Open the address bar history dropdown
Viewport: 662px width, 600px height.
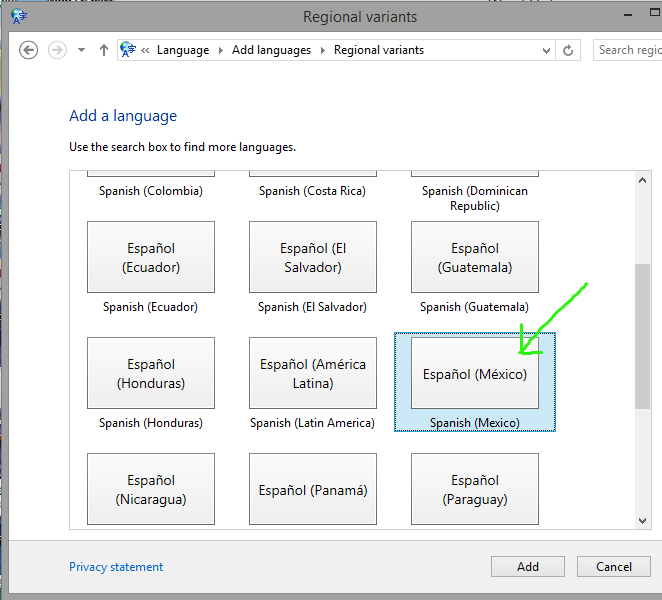[546, 51]
